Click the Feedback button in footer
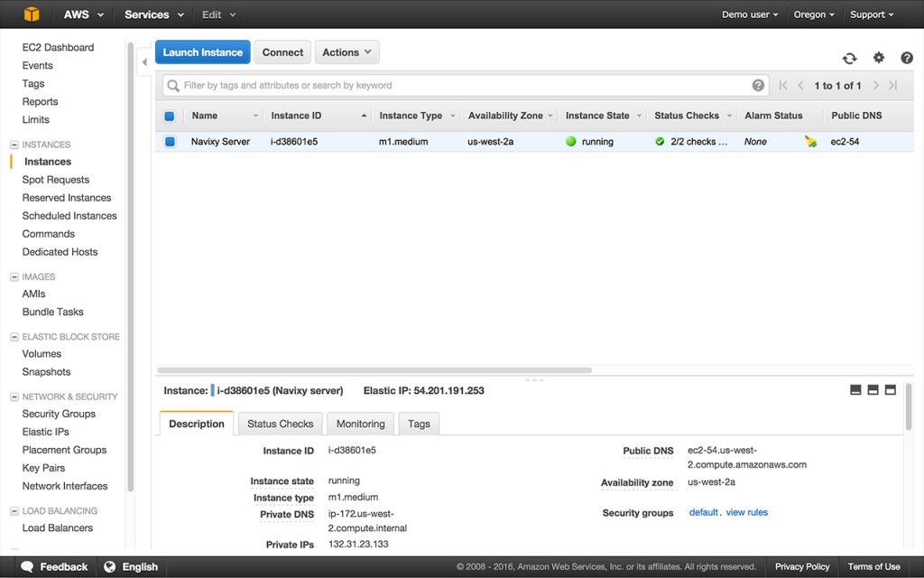924x578 pixels. [54, 567]
